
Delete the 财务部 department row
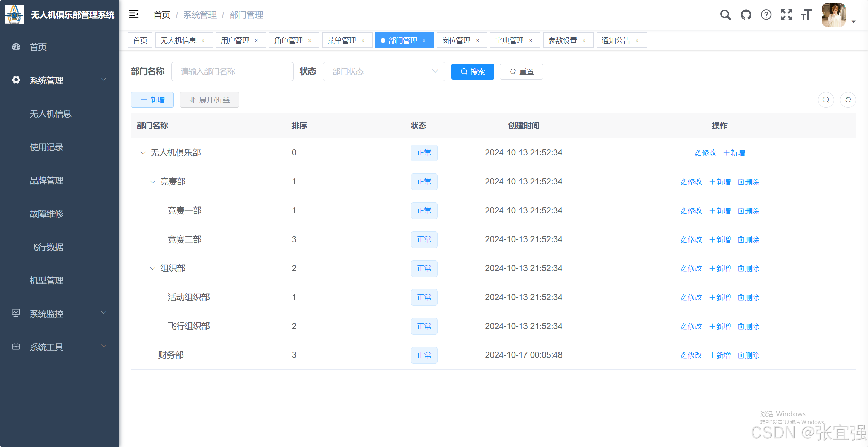pos(748,355)
